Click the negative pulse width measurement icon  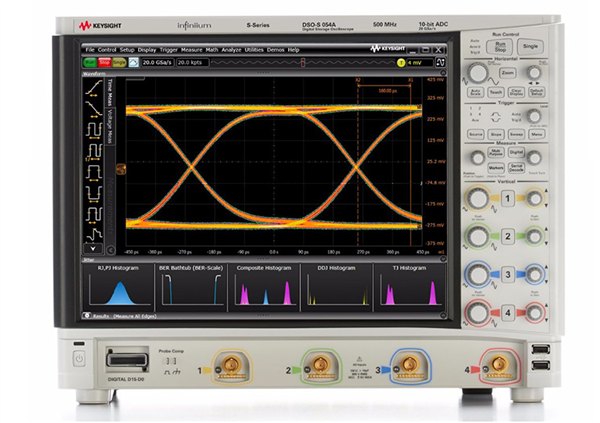point(94,194)
